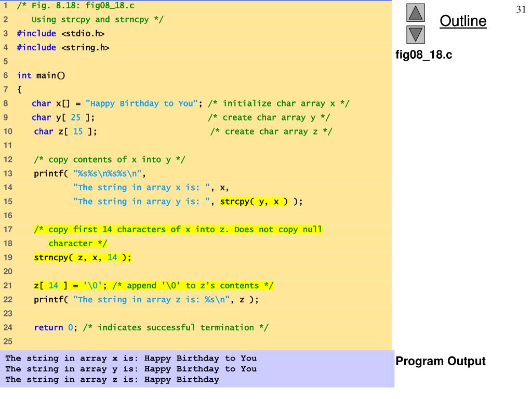This screenshot has width=532, height=399.
Task: Click slide page number 31
Action: [x=521, y=9]
